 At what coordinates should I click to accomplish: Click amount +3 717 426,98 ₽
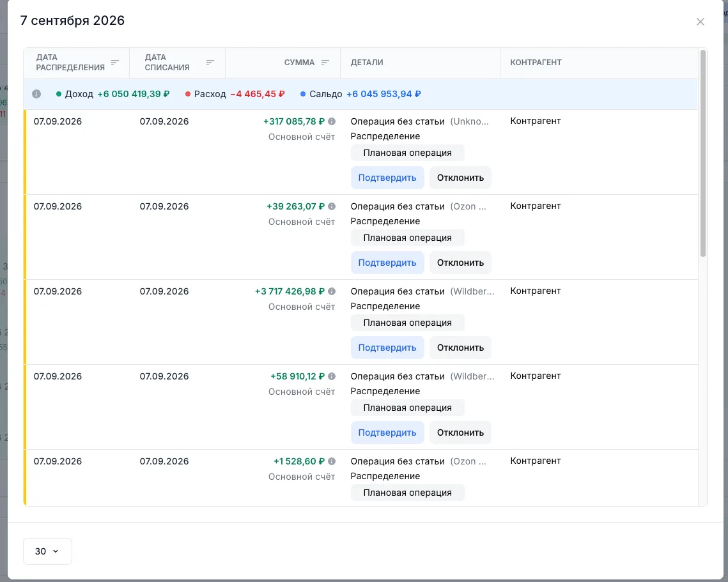(290, 291)
